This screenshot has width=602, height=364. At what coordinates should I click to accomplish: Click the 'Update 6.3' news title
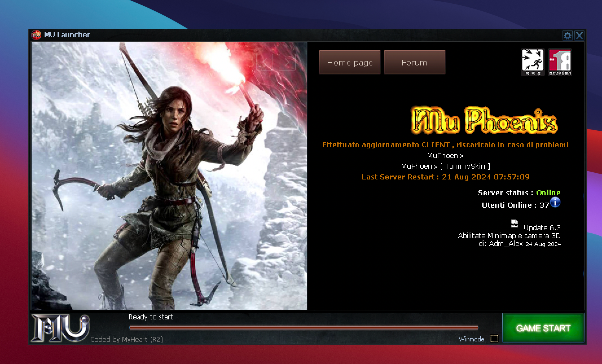tap(542, 227)
